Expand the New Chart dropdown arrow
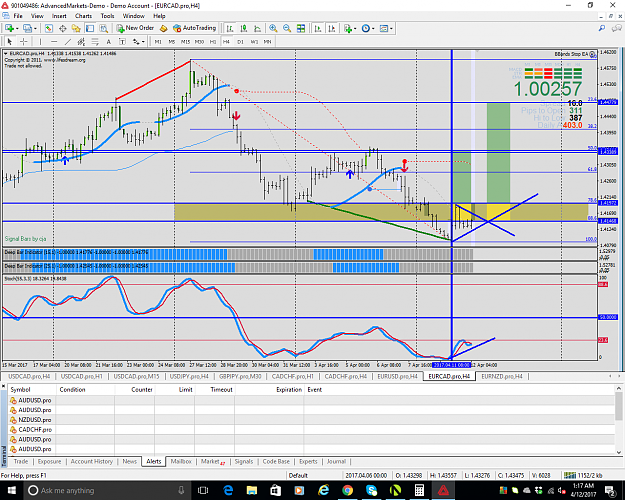This screenshot has width=625, height=500. pos(17,28)
